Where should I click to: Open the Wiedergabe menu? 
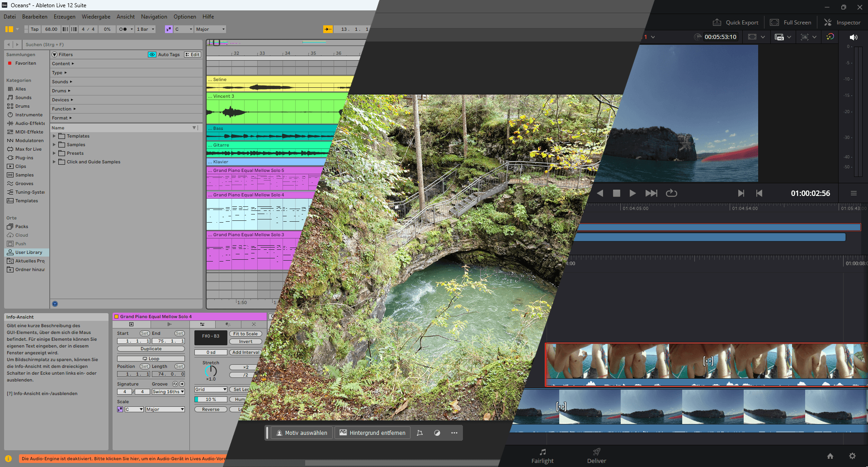[96, 17]
